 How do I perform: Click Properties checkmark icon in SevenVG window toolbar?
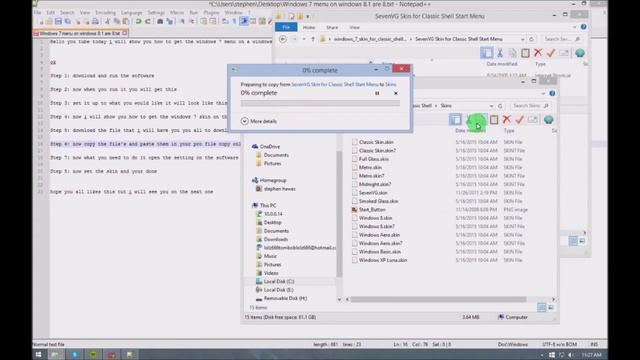pyautogui.click(x=551, y=53)
